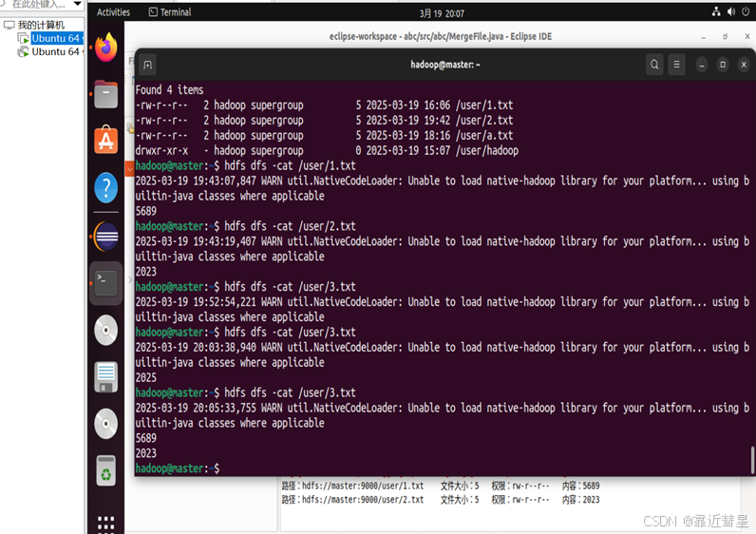
Task: Restore the Eclipse IDE window button
Action: 726,37
